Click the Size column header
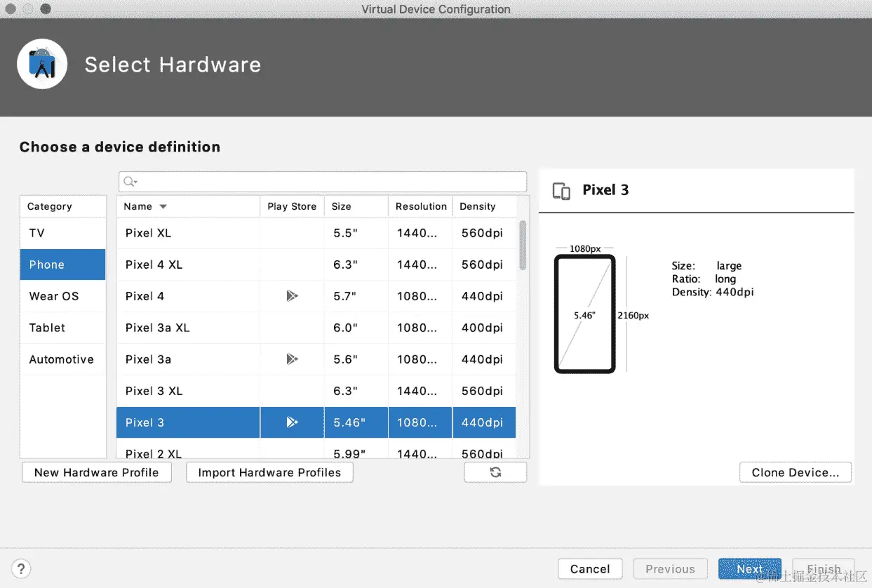 tap(356, 206)
